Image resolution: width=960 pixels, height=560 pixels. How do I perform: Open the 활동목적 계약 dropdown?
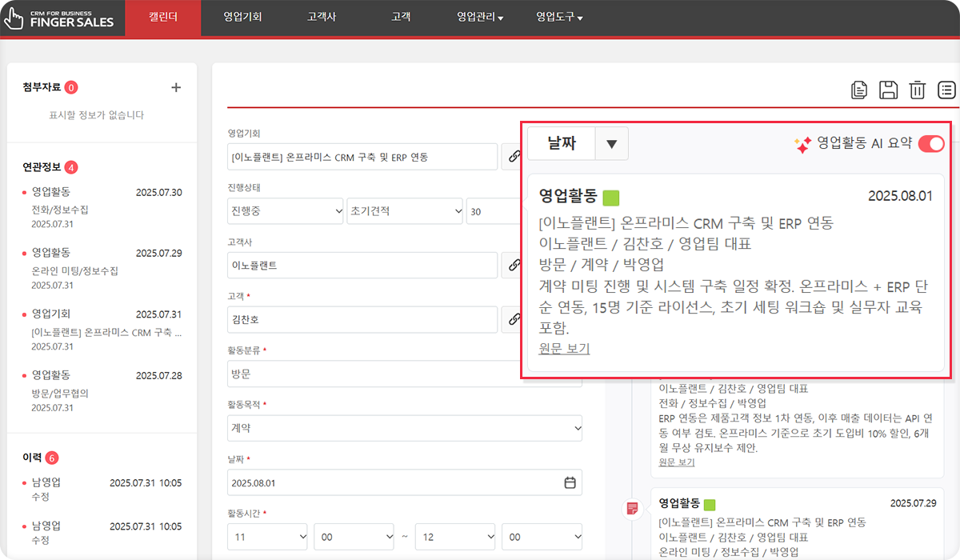[x=405, y=428]
